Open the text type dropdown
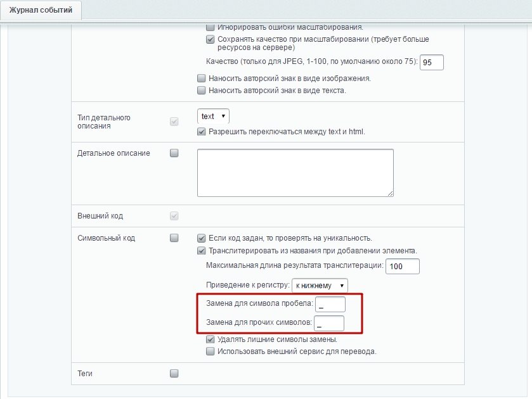532x399 pixels. tap(213, 117)
